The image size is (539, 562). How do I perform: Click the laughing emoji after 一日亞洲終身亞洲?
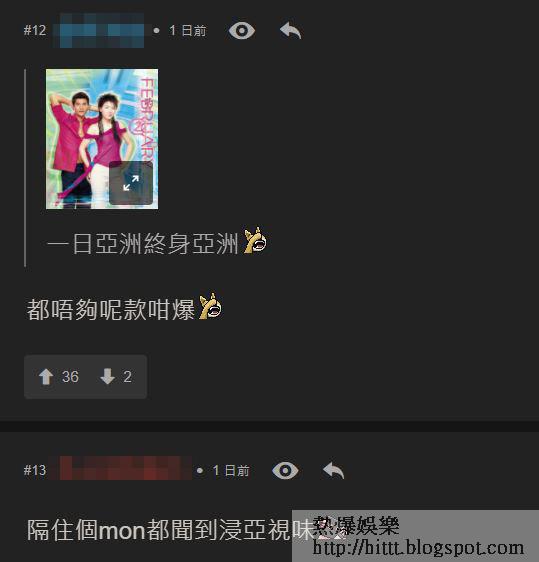pyautogui.click(x=255, y=240)
